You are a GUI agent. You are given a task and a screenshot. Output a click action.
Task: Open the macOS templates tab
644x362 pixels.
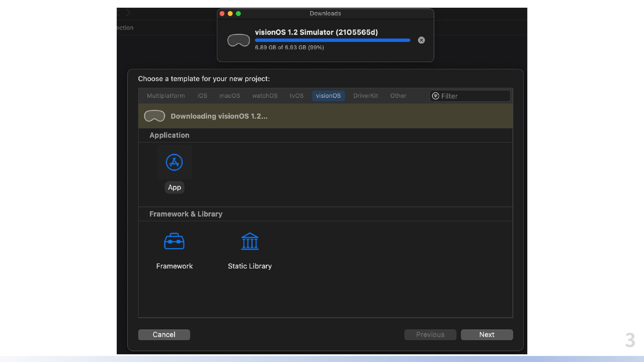230,96
